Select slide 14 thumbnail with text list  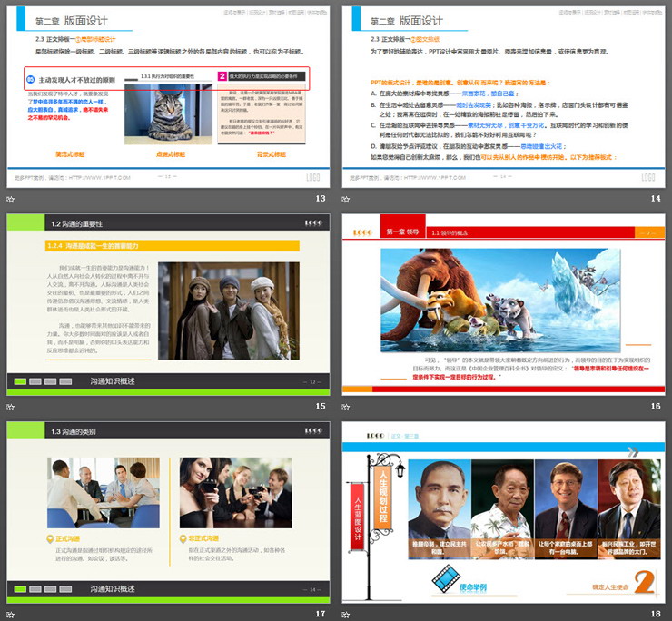click(503, 96)
